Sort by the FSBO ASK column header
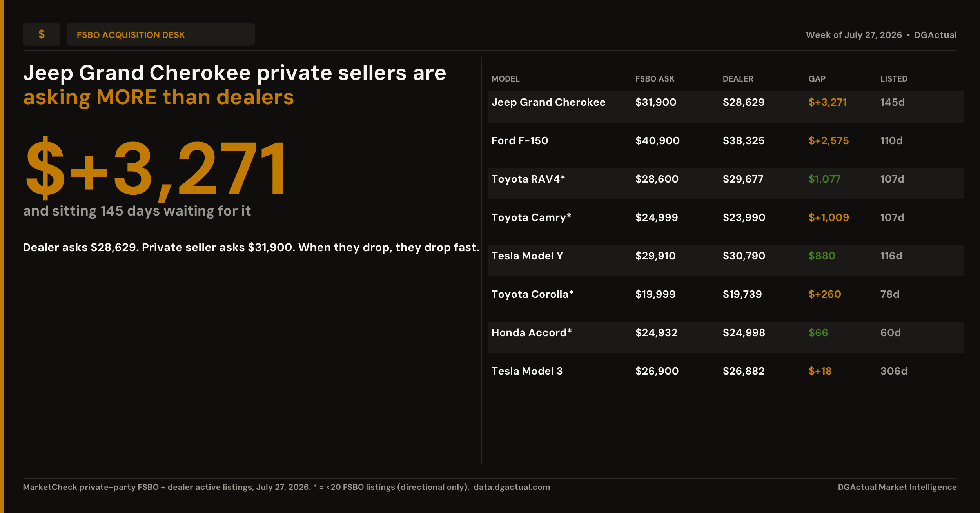This screenshot has width=980, height=513. coord(655,79)
